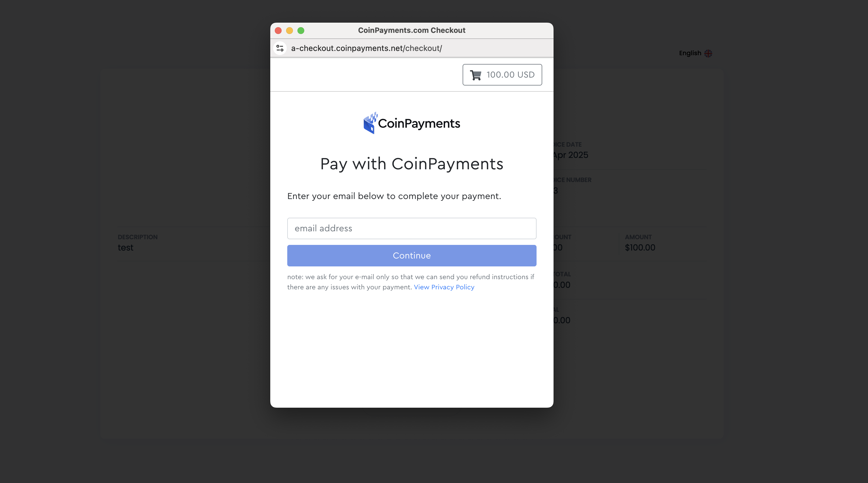Click the Apr 2025 invoice date
The height and width of the screenshot is (483, 868).
(571, 155)
